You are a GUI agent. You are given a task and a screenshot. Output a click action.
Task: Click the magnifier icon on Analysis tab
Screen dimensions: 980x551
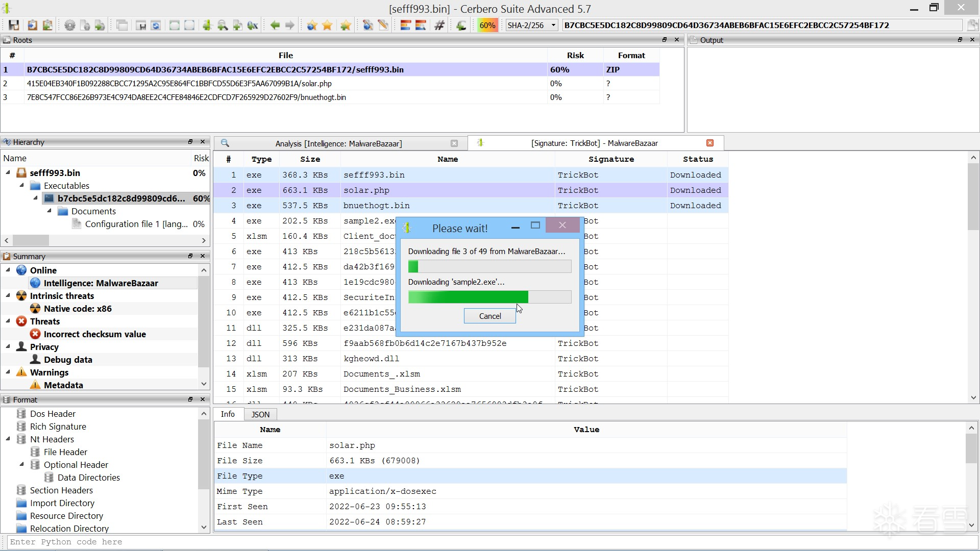coord(225,143)
